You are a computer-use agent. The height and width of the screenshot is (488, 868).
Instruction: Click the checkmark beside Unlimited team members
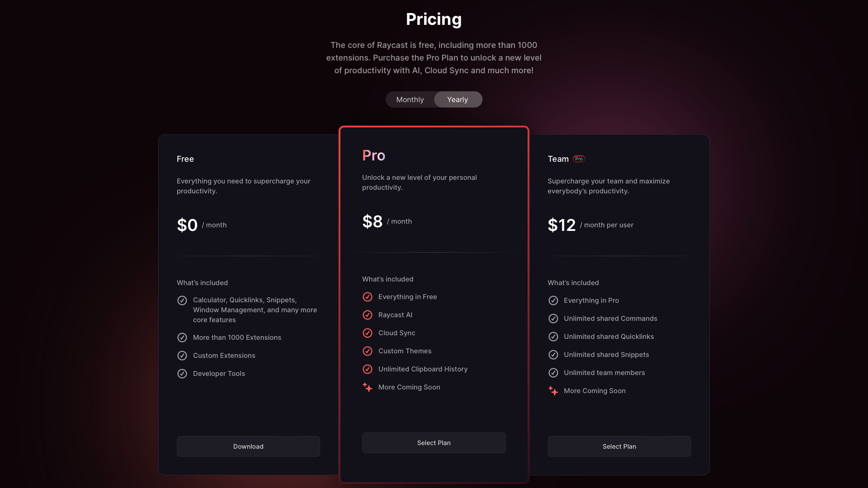[553, 373]
